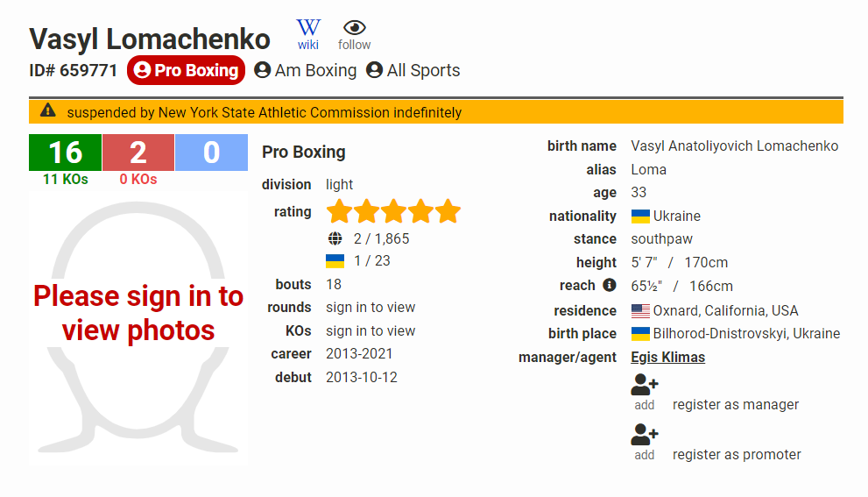Open the All Sports tab
The height and width of the screenshot is (497, 868).
click(413, 70)
